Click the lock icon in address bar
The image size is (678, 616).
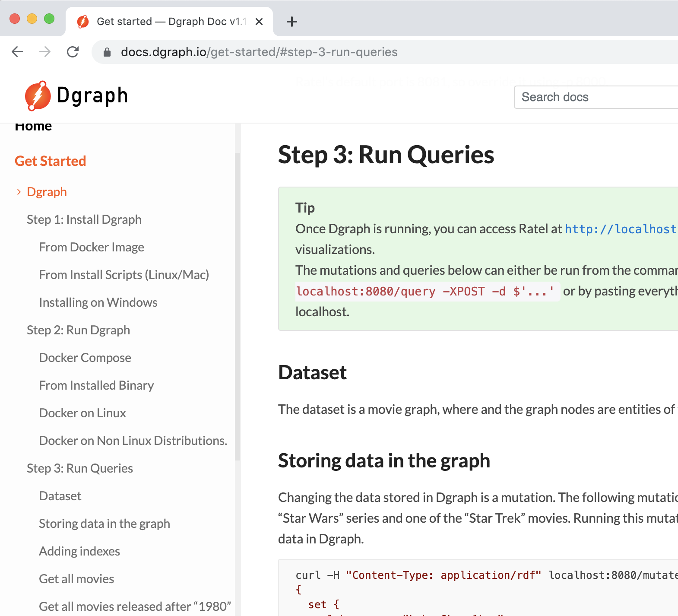pos(107,52)
